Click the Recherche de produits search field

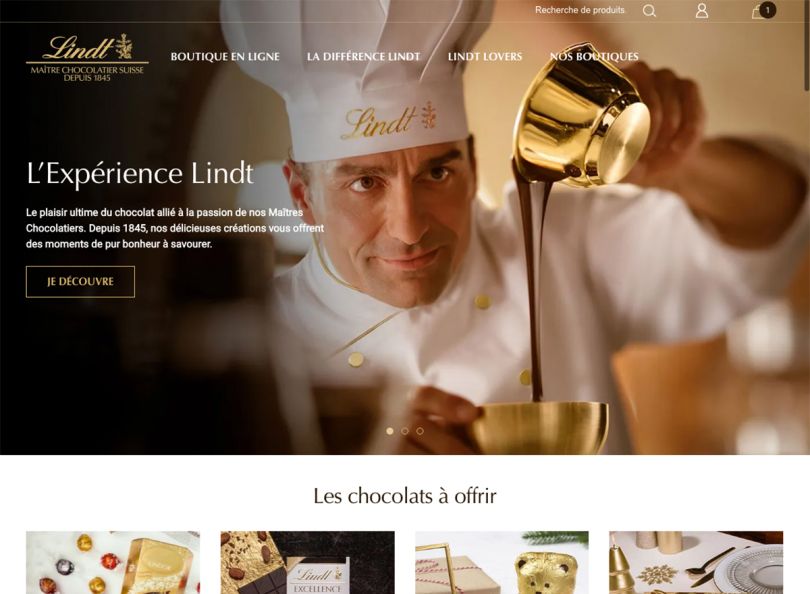pyautogui.click(x=580, y=10)
